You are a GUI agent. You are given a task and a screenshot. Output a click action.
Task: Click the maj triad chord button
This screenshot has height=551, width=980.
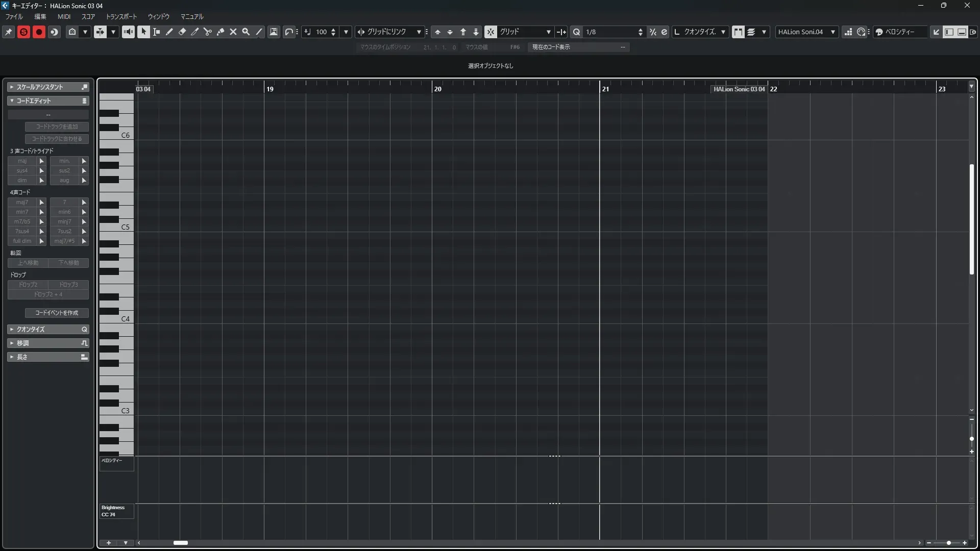pos(22,161)
